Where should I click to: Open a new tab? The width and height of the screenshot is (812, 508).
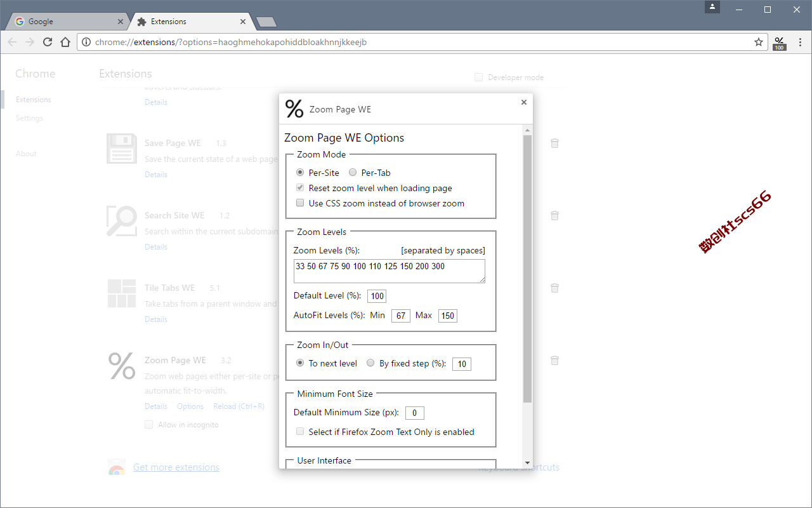(x=266, y=22)
